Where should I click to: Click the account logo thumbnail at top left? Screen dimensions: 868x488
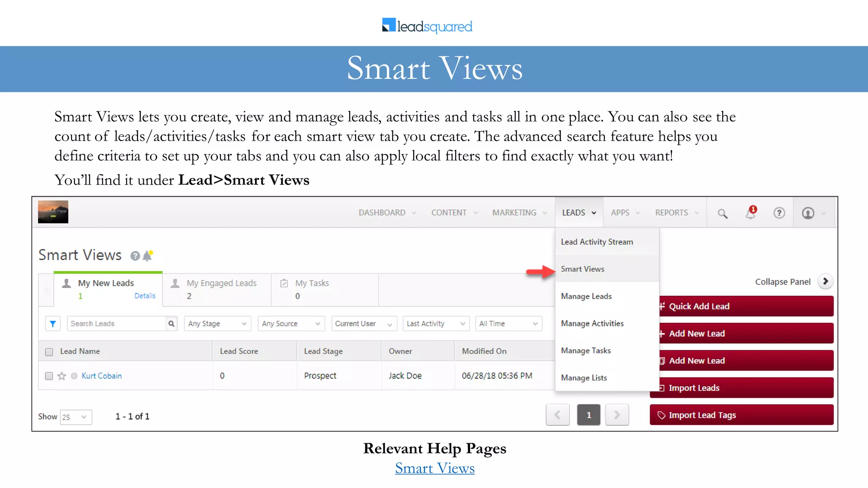point(53,212)
